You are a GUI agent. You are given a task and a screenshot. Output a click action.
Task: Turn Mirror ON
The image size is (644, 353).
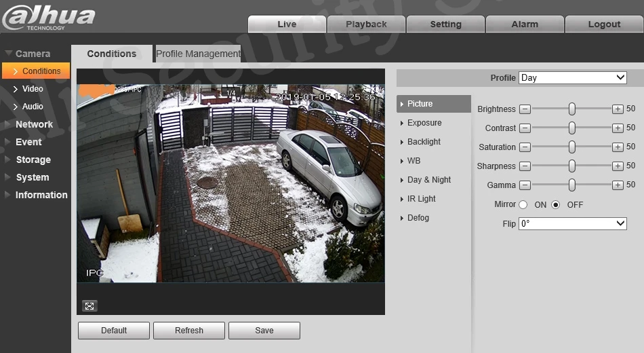tap(523, 204)
